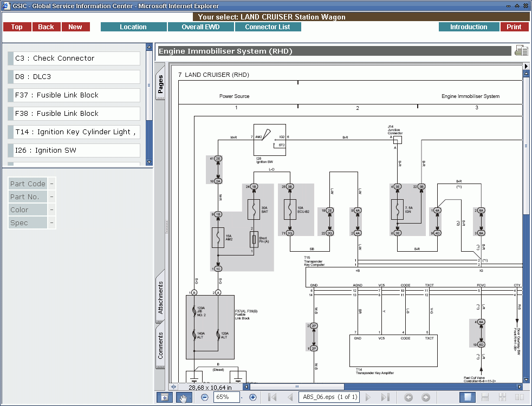Expand the hidden panel with the right arrow above the scrollbar
Viewport: 532px width, 406px height.
(525, 66)
